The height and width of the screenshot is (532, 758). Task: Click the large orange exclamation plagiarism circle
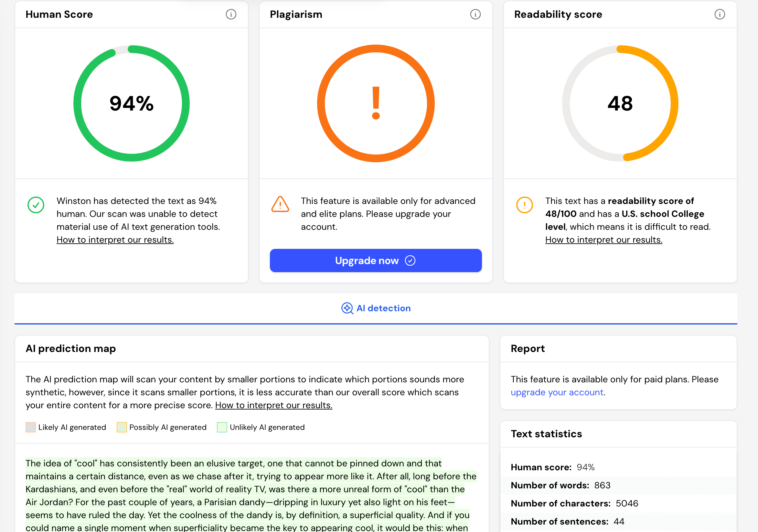(376, 103)
